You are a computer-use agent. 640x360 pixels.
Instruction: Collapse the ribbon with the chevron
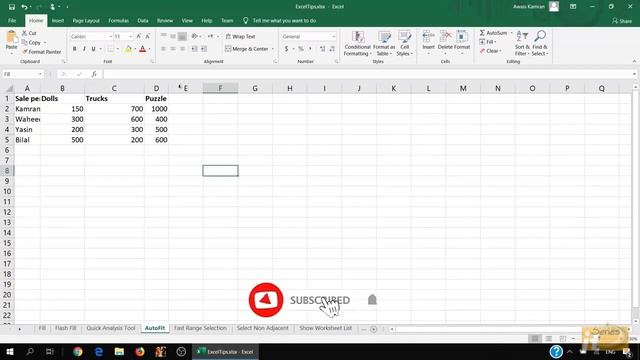[x=634, y=61]
